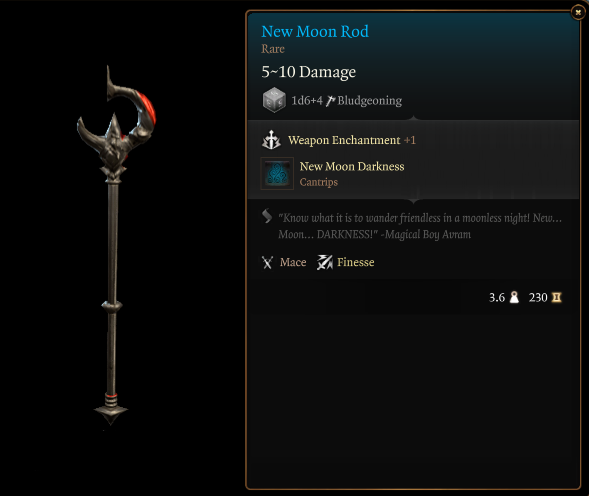The height and width of the screenshot is (496, 589).
Task: Click the Rare rarity label
Action: (273, 49)
